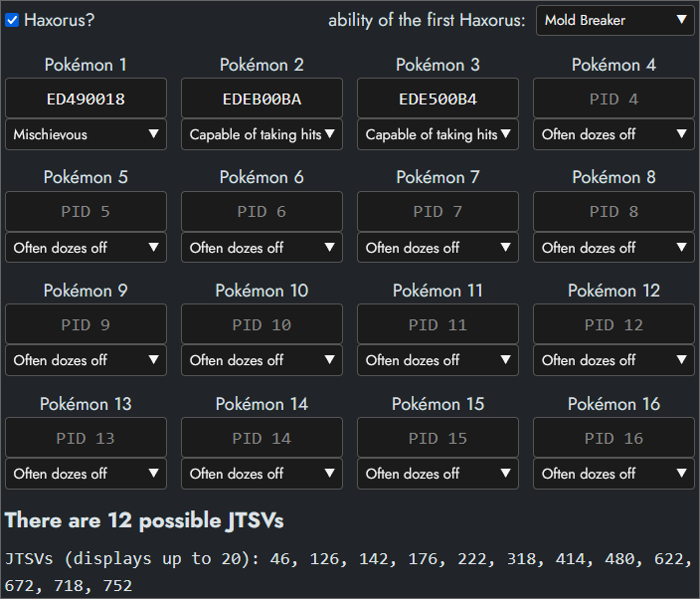Focus the PID 11 input field
Screen dimensions: 700x599
click(x=437, y=324)
